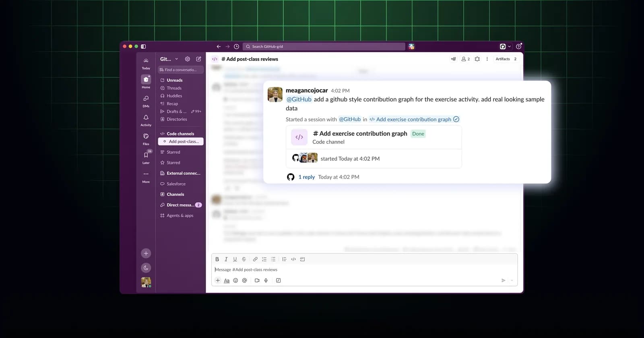Click the message input field

(364, 270)
